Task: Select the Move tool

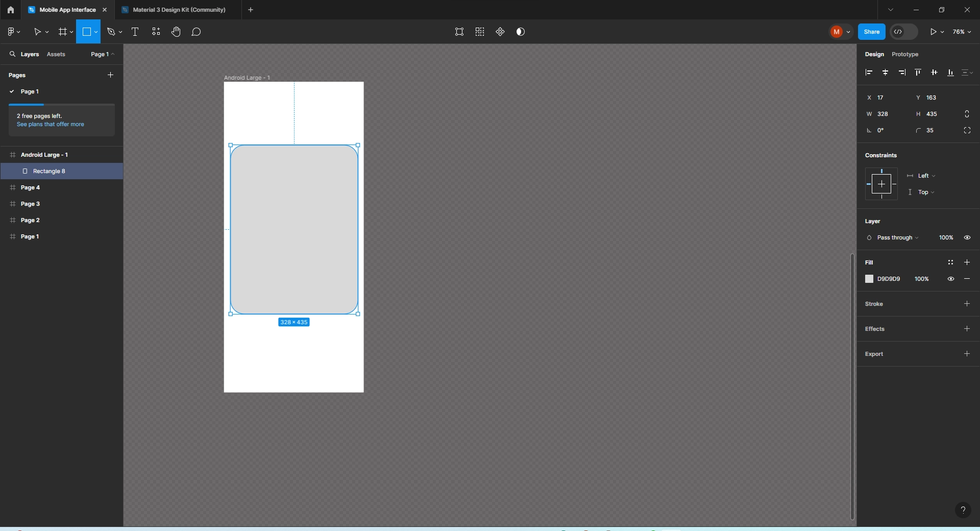Action: point(37,32)
